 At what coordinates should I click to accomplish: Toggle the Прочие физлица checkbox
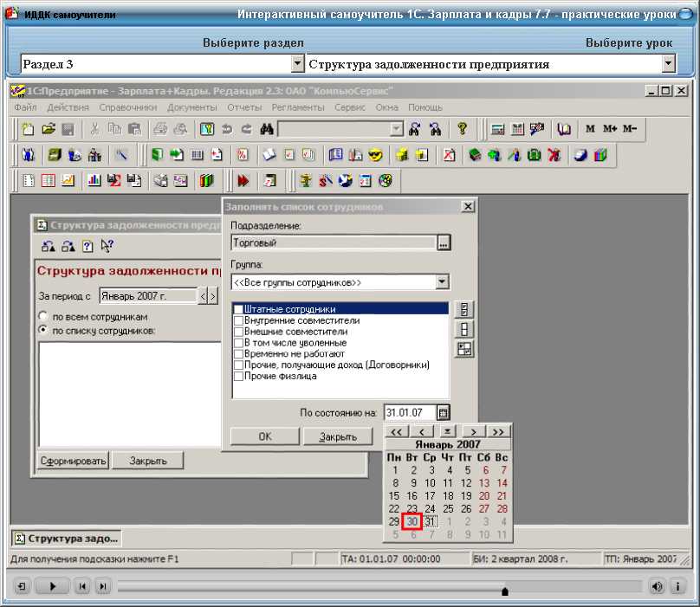238,377
